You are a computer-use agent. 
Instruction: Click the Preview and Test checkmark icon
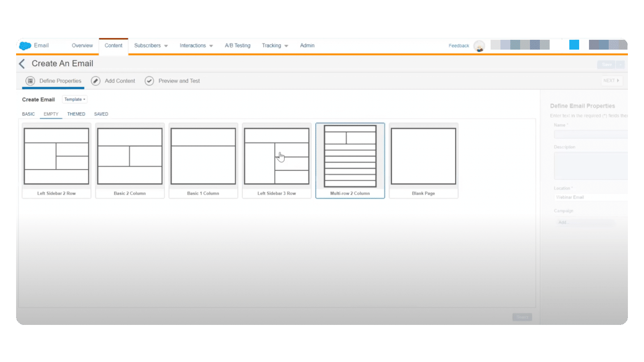[x=149, y=81]
